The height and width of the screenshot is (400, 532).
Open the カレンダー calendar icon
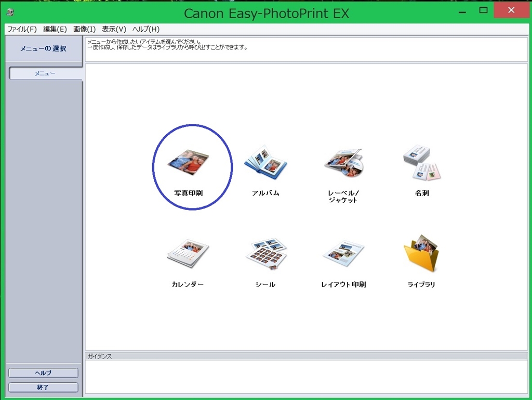tap(188, 254)
